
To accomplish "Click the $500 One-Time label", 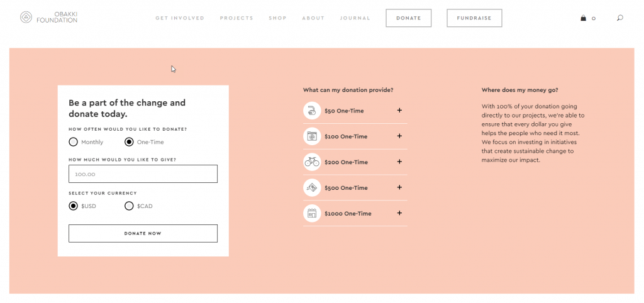I will pos(347,188).
